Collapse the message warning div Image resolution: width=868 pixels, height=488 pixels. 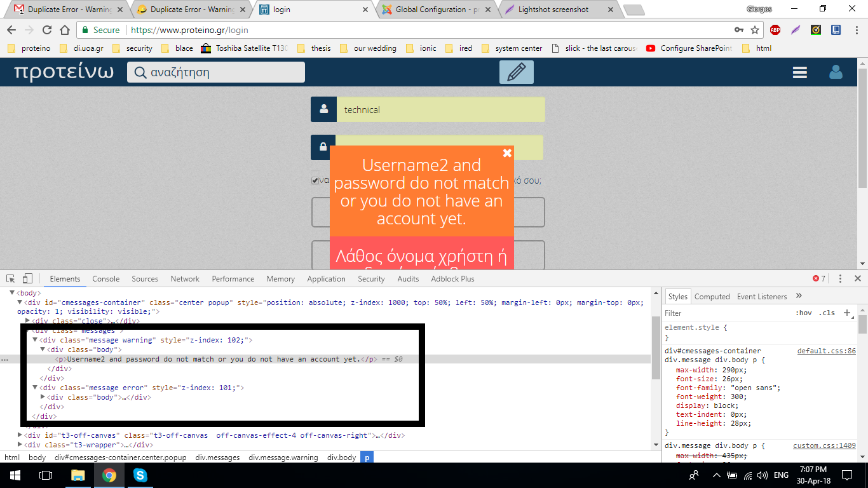35,340
